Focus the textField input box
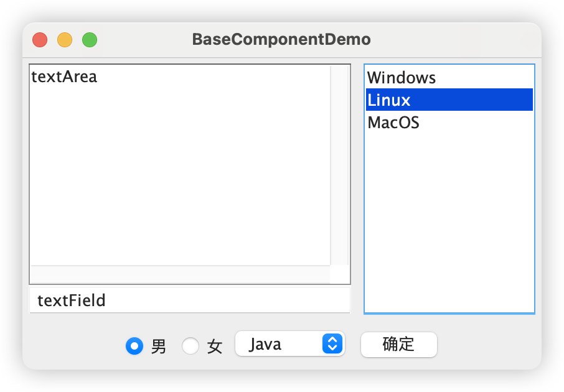564x392 pixels. (x=190, y=301)
